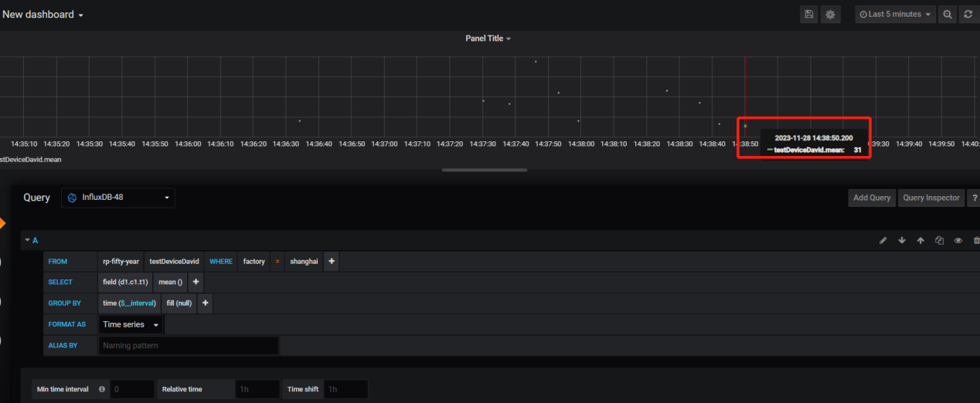Open the Last 5 minutes time picker
This screenshot has width=980, height=403.
[895, 15]
